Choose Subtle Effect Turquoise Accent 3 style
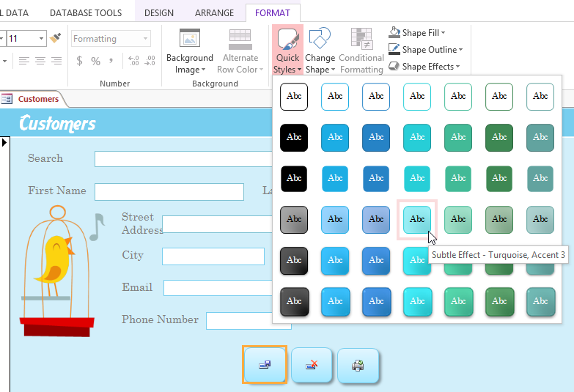 pos(417,219)
